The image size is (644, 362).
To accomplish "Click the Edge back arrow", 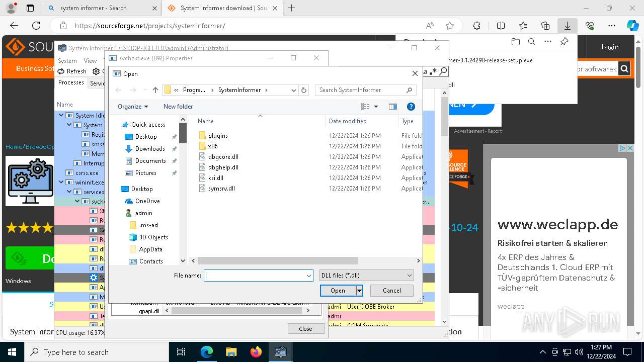I will (x=14, y=26).
